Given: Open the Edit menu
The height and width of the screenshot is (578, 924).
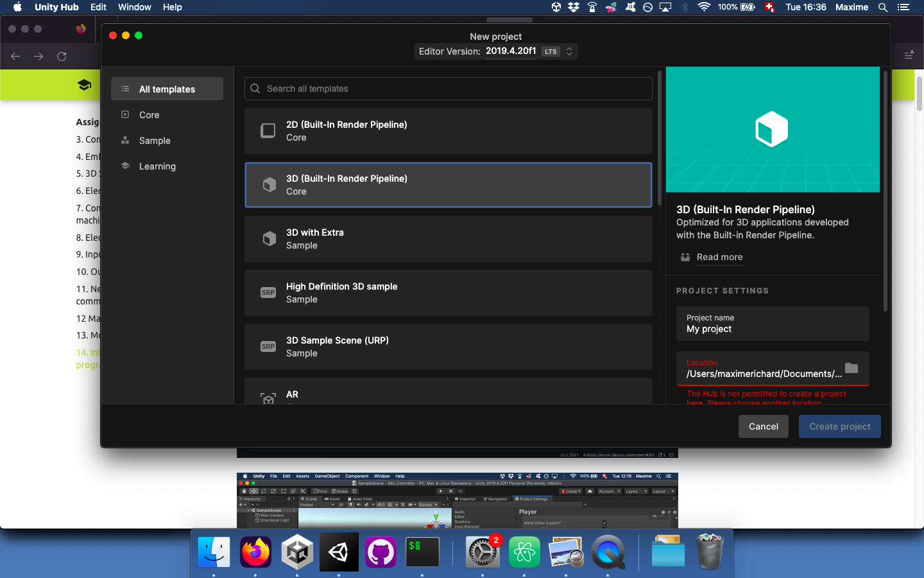Looking at the screenshot, I should [x=98, y=7].
